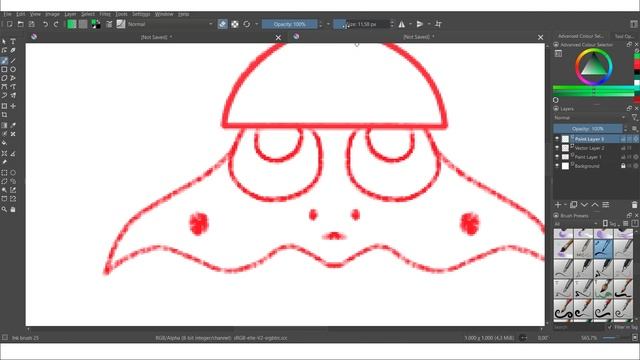This screenshot has height=360, width=640.
Task: Select the Vector Layer 2 row
Action: tap(596, 148)
